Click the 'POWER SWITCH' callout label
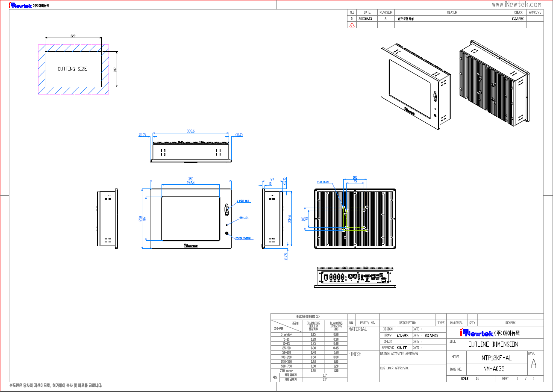Screen dimensions: 553x392 [243, 239]
